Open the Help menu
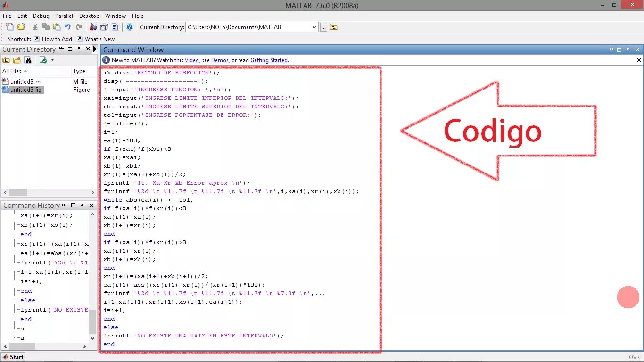The height and width of the screenshot is (362, 644). tap(138, 16)
